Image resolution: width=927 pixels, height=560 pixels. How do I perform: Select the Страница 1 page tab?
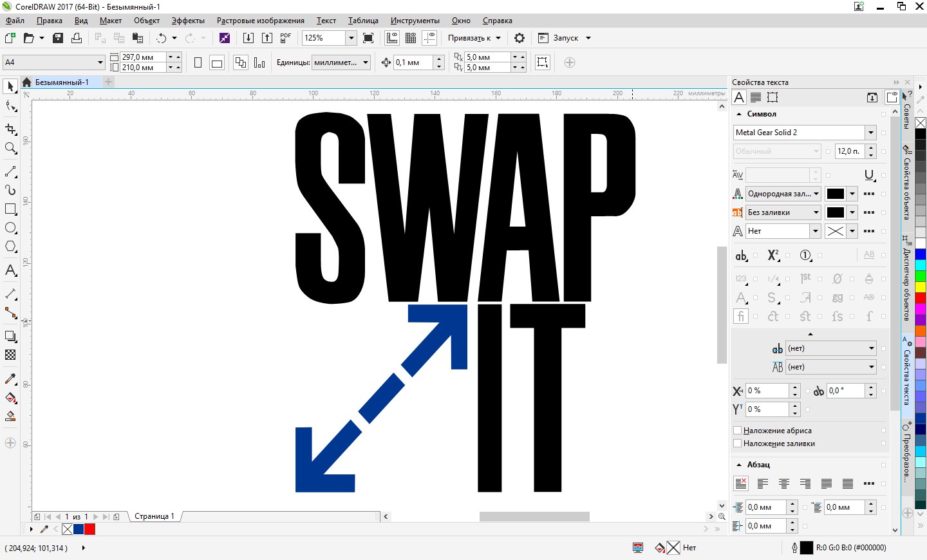point(154,516)
